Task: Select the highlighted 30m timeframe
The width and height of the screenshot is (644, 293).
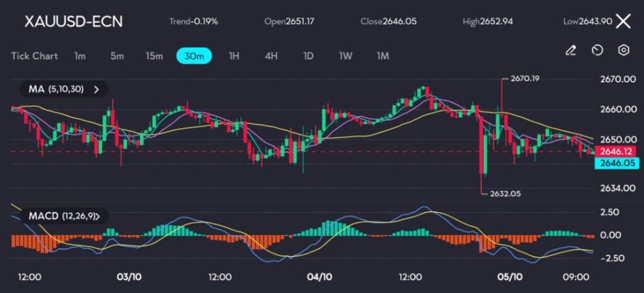Action: [x=194, y=56]
